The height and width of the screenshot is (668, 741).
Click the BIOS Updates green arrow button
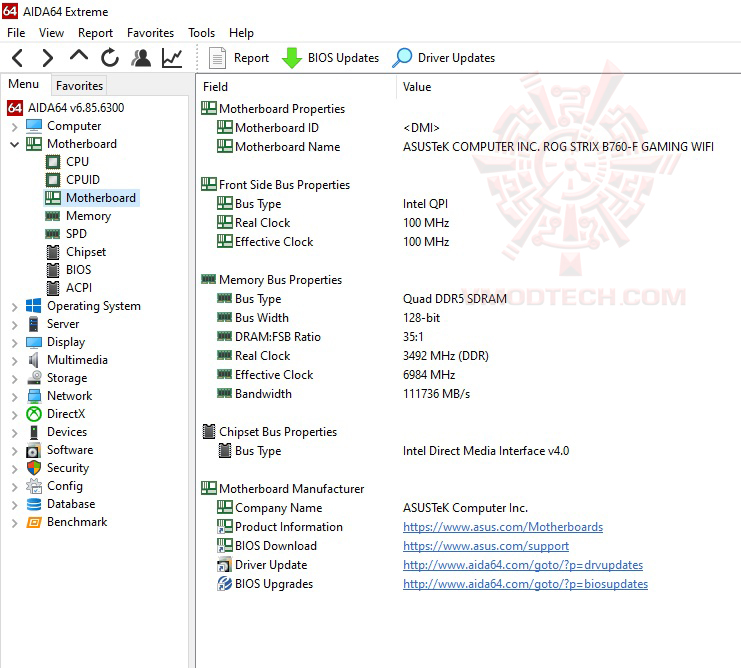pyautogui.click(x=330, y=58)
